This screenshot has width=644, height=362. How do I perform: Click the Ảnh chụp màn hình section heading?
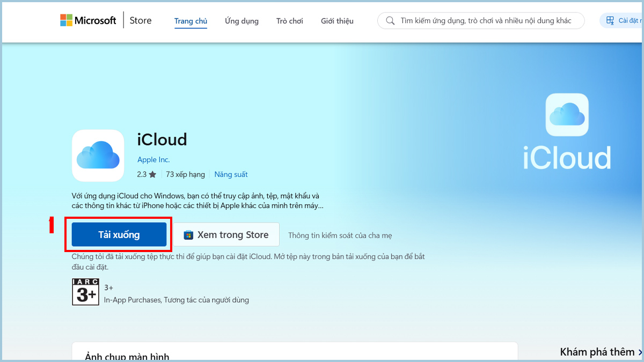click(x=127, y=357)
